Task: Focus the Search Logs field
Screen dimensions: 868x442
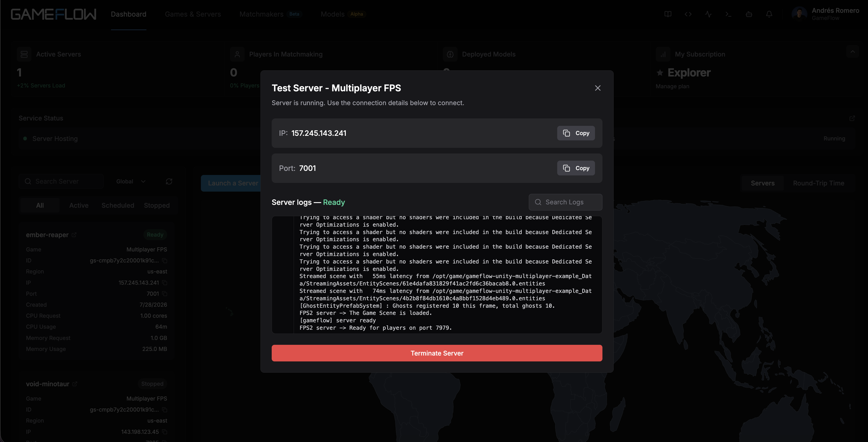Action: pyautogui.click(x=565, y=202)
